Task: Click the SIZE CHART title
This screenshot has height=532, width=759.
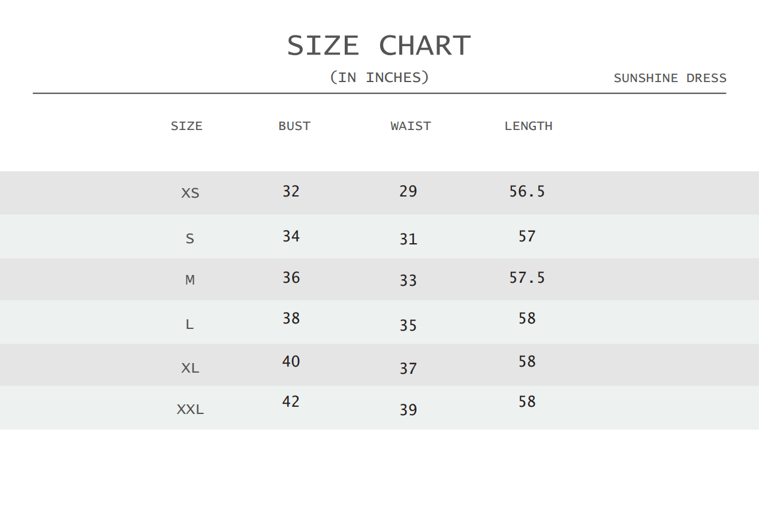Action: click(379, 46)
